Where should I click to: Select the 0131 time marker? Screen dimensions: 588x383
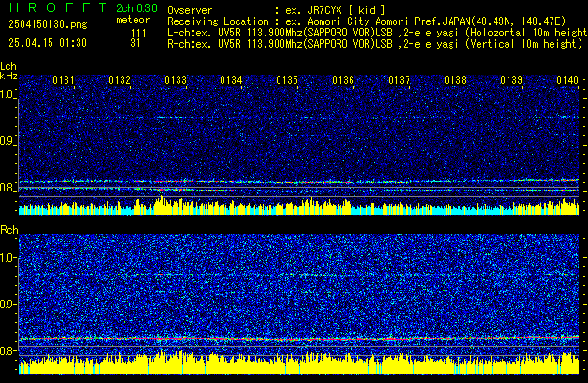tap(64, 80)
